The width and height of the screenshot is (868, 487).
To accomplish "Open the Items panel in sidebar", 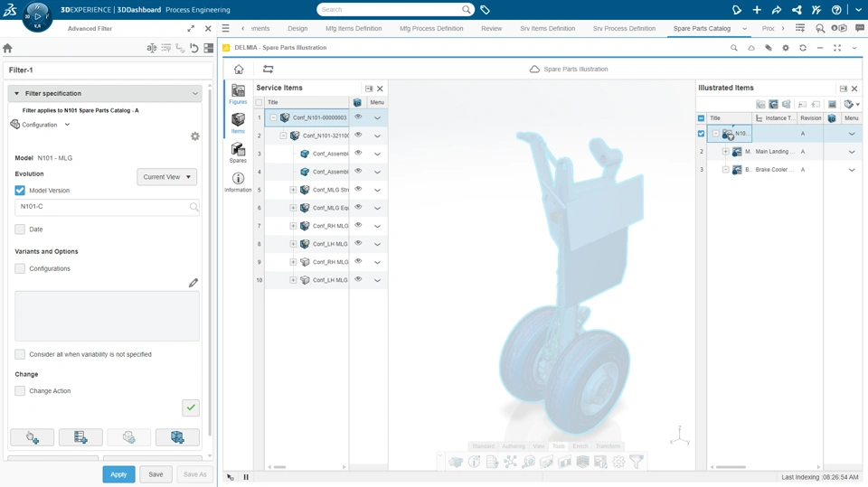I will (238, 123).
